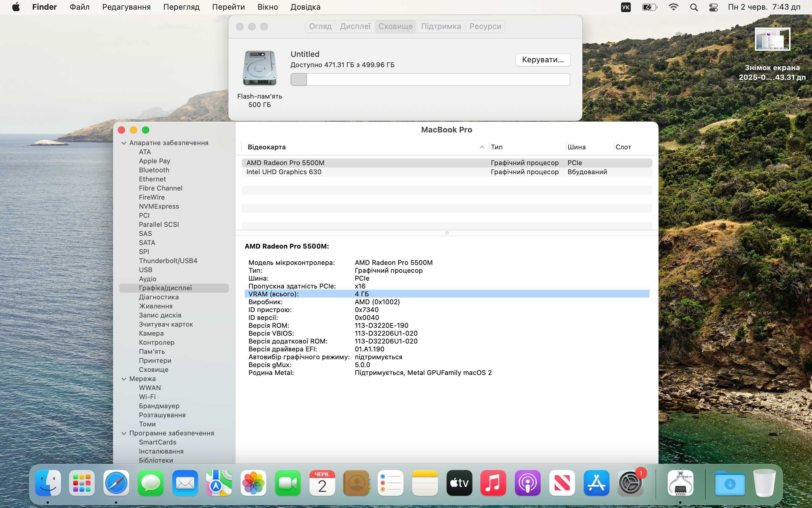Image resolution: width=812 pixels, height=508 pixels.
Task: Select Thunderbolt/USB4 in the sidebar
Action: pyautogui.click(x=168, y=261)
